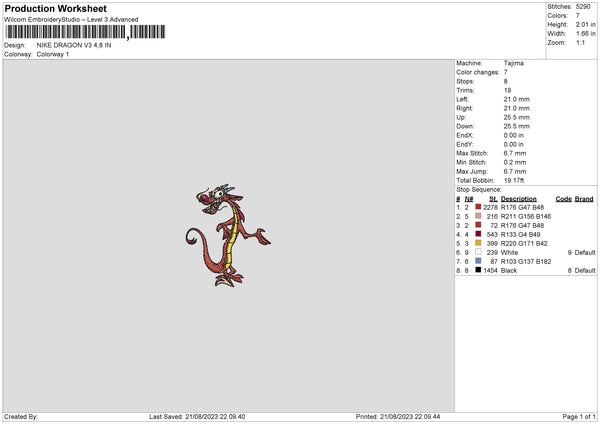Click the Code column header
600x424 pixels.
tap(563, 199)
